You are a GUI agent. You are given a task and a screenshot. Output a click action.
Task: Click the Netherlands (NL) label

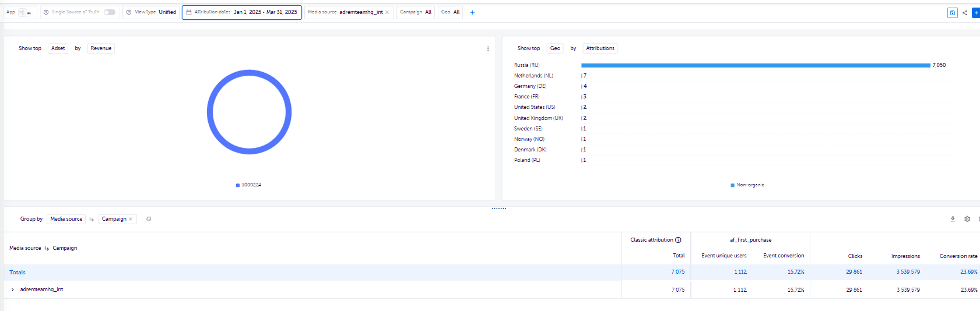(x=533, y=76)
